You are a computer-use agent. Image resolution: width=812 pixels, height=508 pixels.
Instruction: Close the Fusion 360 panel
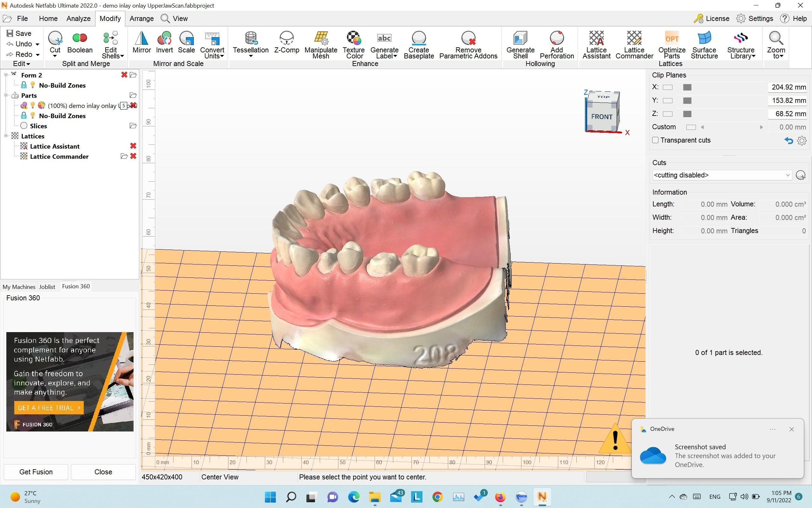103,472
